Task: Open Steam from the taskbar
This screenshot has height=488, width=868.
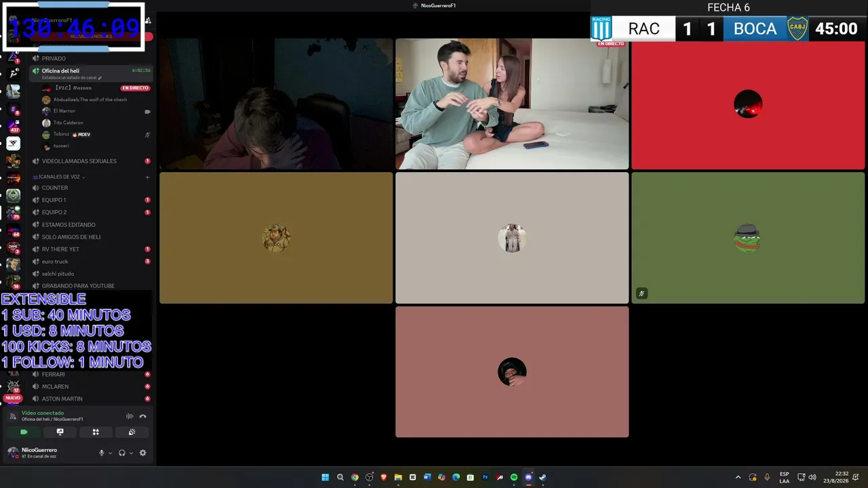Action: [542, 477]
